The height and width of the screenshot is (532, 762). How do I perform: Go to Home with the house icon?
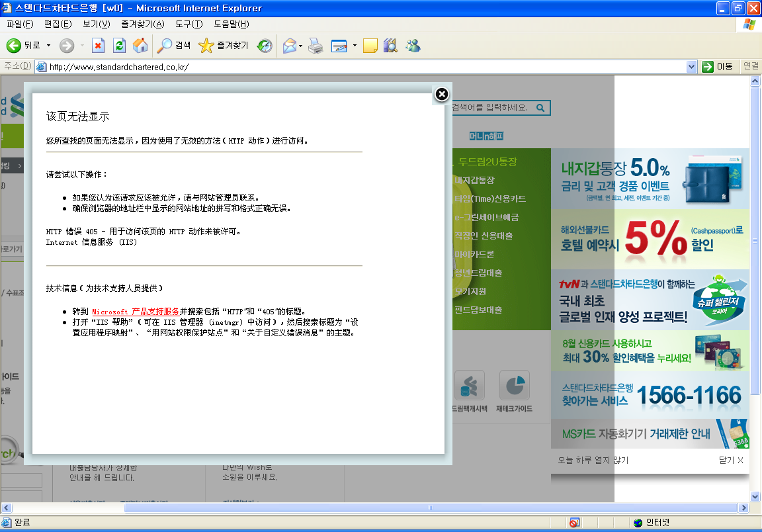pyautogui.click(x=140, y=46)
